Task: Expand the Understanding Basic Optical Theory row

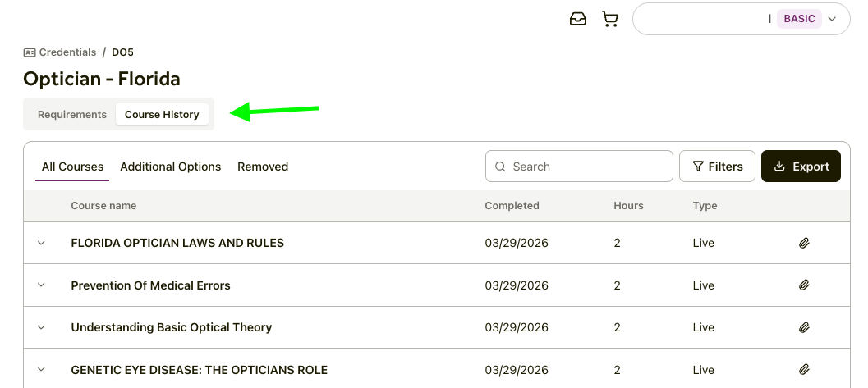Action: 41,327
